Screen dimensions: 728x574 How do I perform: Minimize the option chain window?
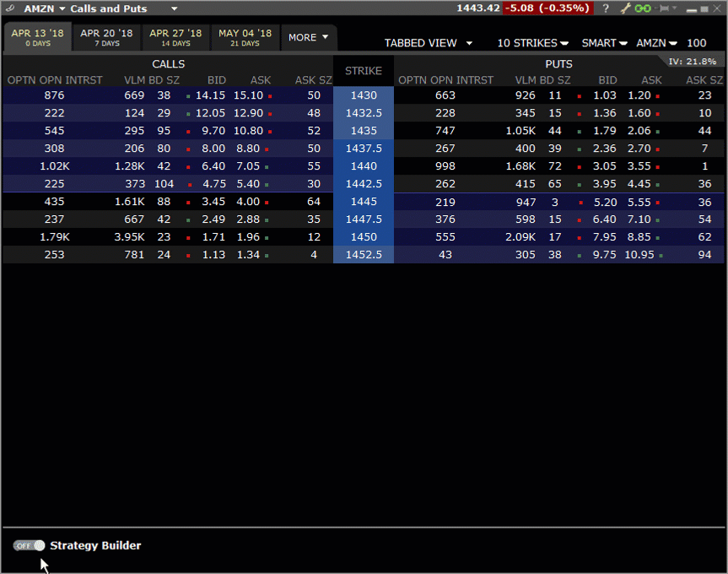pyautogui.click(x=692, y=9)
